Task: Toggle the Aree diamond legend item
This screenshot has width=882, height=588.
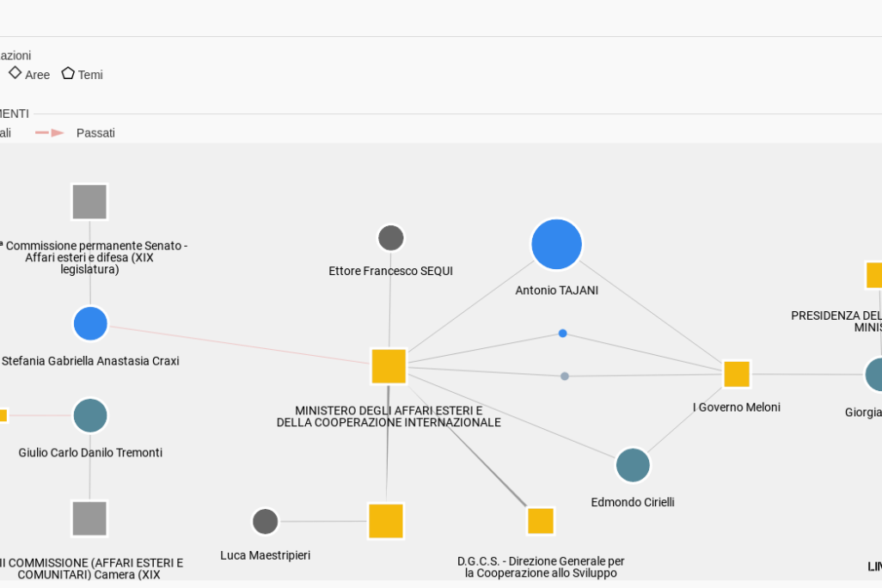Action: point(29,75)
